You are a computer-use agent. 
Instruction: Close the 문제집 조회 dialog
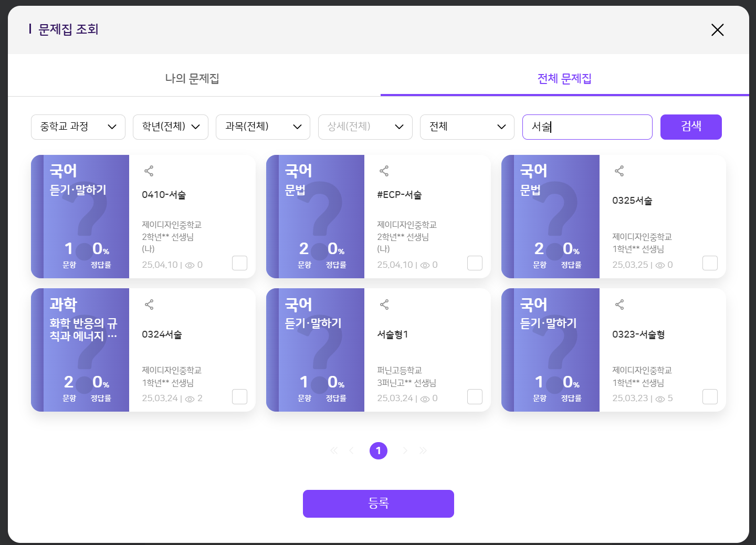[x=717, y=30]
